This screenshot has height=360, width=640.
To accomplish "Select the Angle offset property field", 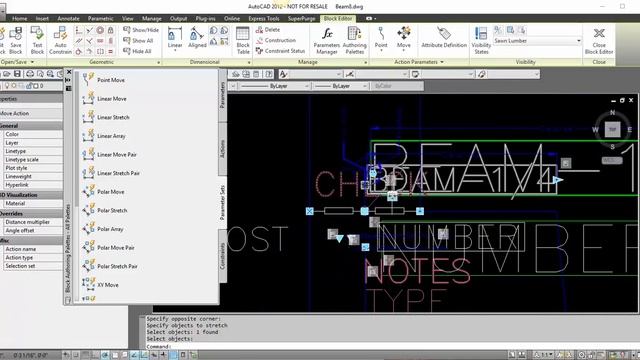I will coord(32,231).
